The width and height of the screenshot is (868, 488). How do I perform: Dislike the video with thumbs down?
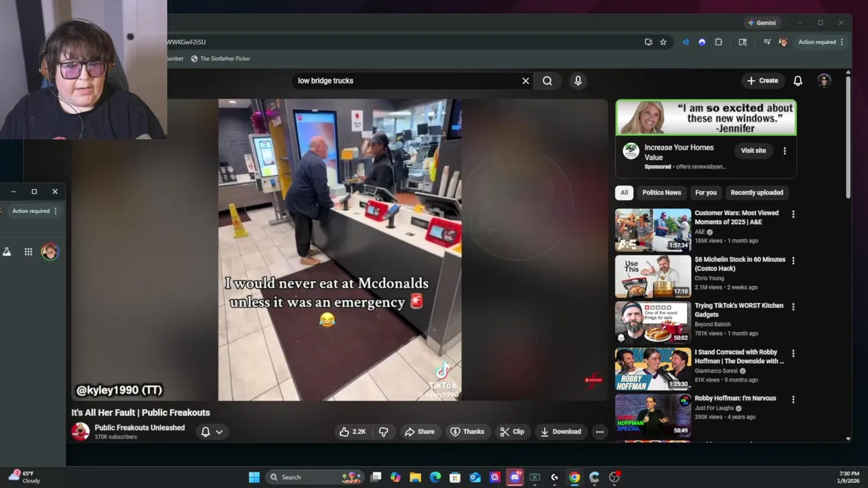point(383,432)
